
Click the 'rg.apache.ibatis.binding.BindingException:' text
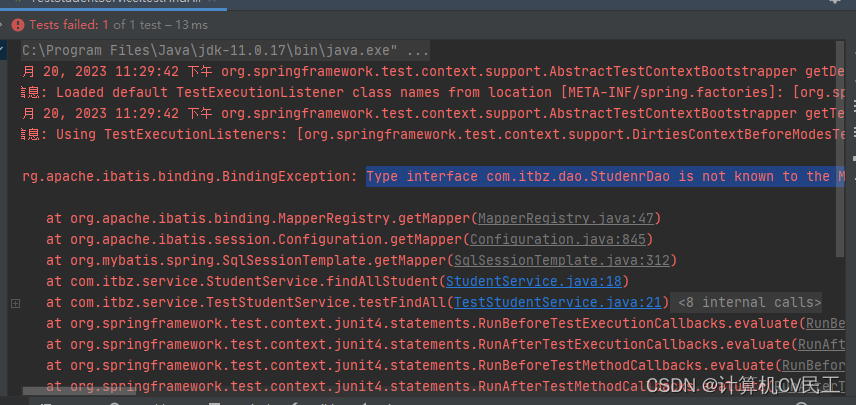tap(191, 176)
